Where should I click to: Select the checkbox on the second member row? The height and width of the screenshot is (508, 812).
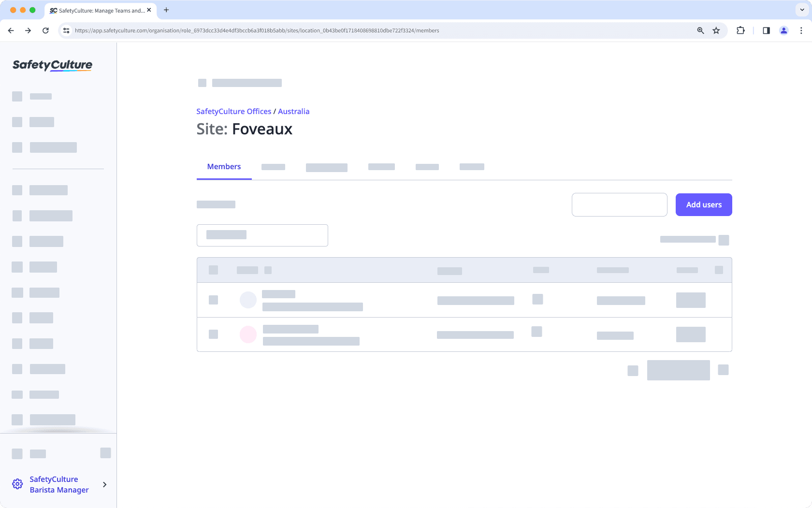pyautogui.click(x=213, y=334)
